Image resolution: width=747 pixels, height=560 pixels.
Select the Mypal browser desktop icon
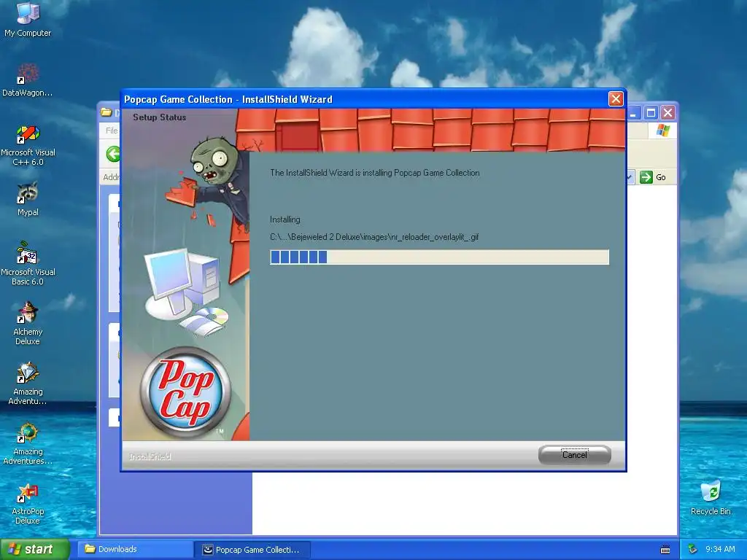(28, 199)
